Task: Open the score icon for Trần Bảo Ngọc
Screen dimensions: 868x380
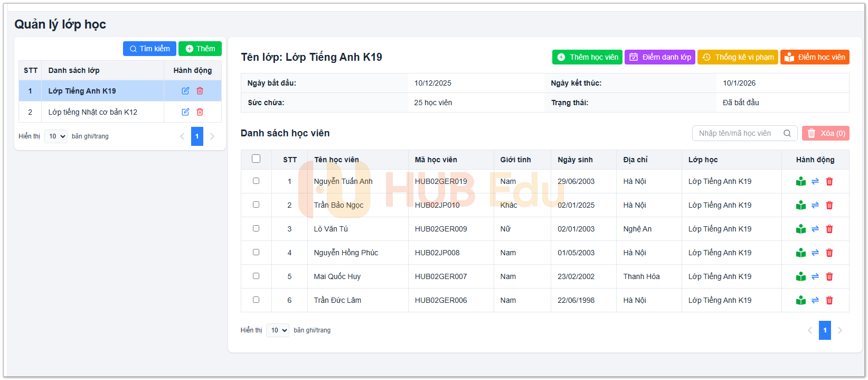Action: pyautogui.click(x=801, y=205)
